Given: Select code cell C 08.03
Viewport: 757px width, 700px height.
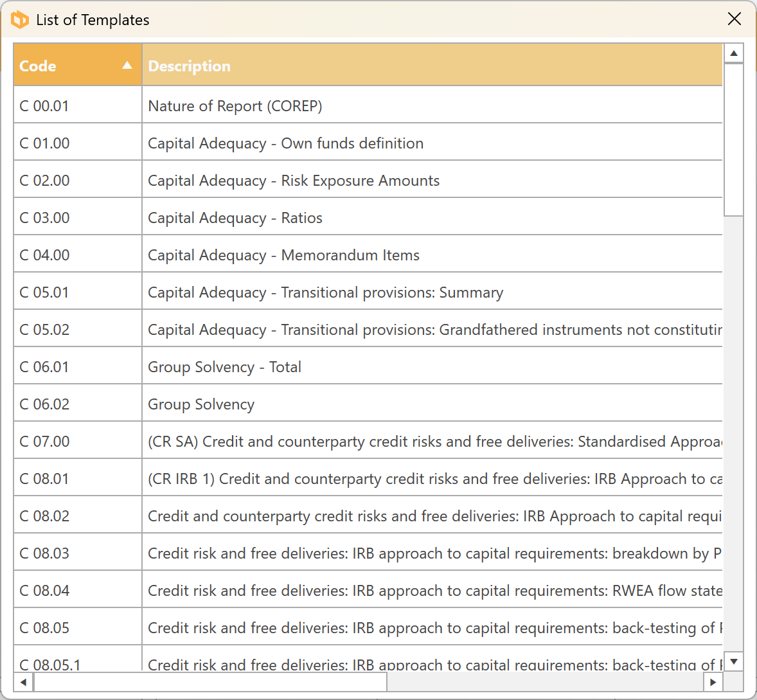Looking at the screenshot, I should pyautogui.click(x=78, y=553).
